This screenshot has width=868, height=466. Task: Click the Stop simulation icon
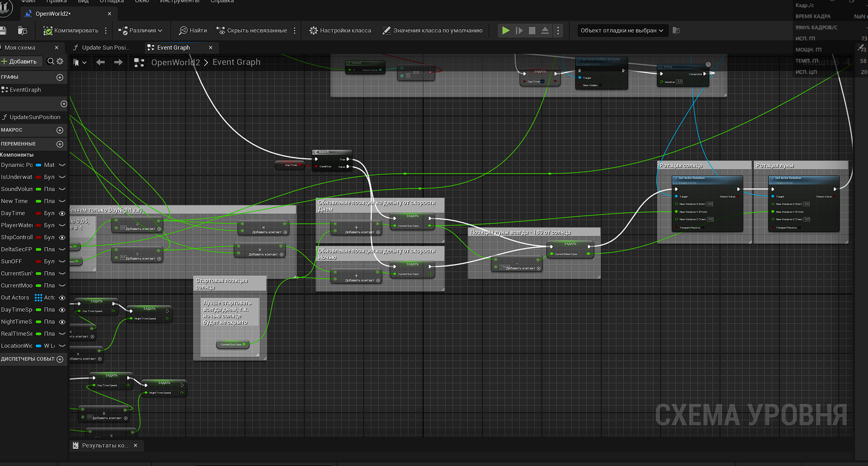532,31
